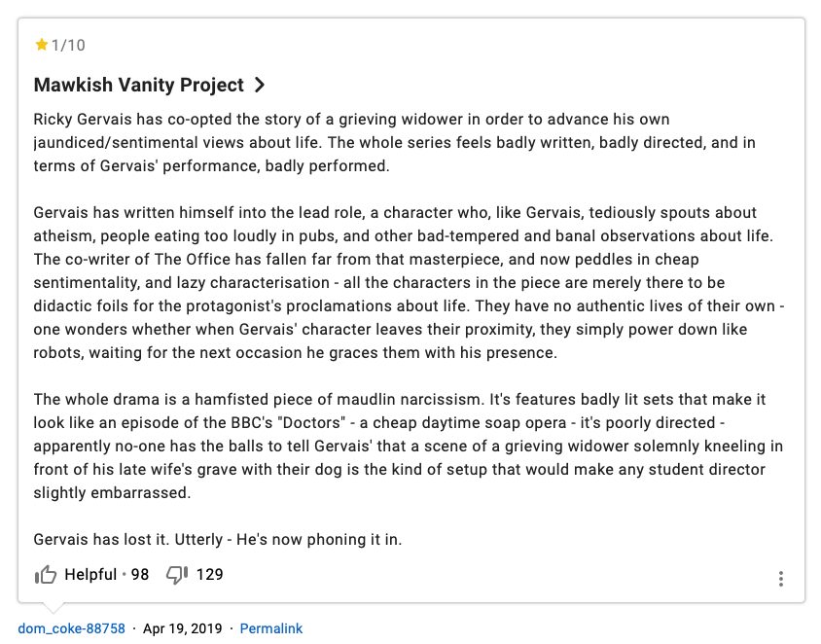Click the Apr 19, 2019 review date

(182, 628)
